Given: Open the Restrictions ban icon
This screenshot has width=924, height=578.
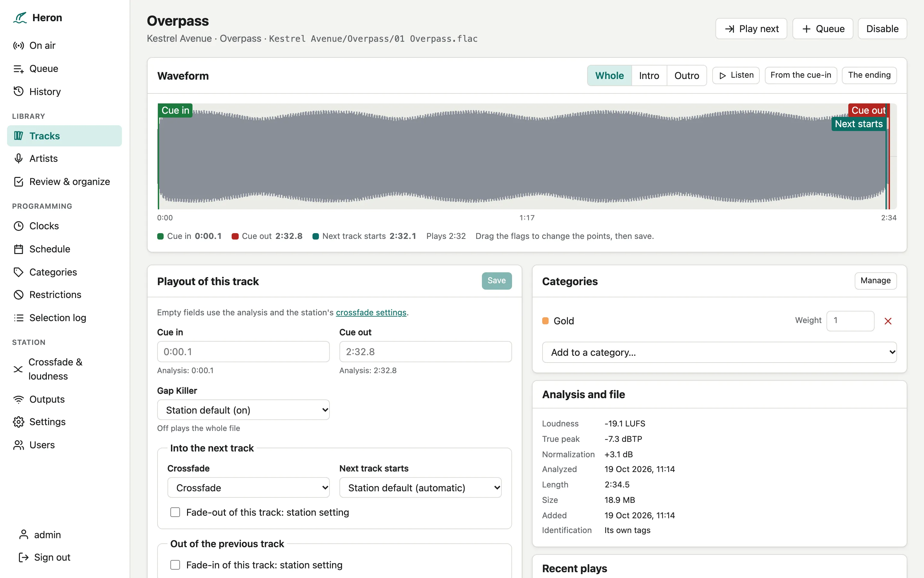Looking at the screenshot, I should (x=18, y=295).
